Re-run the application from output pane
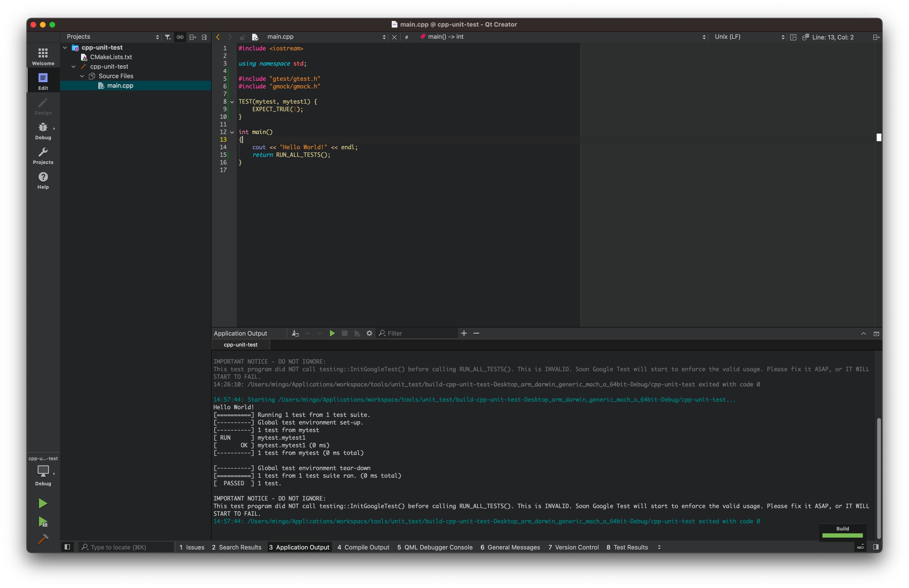 (332, 333)
